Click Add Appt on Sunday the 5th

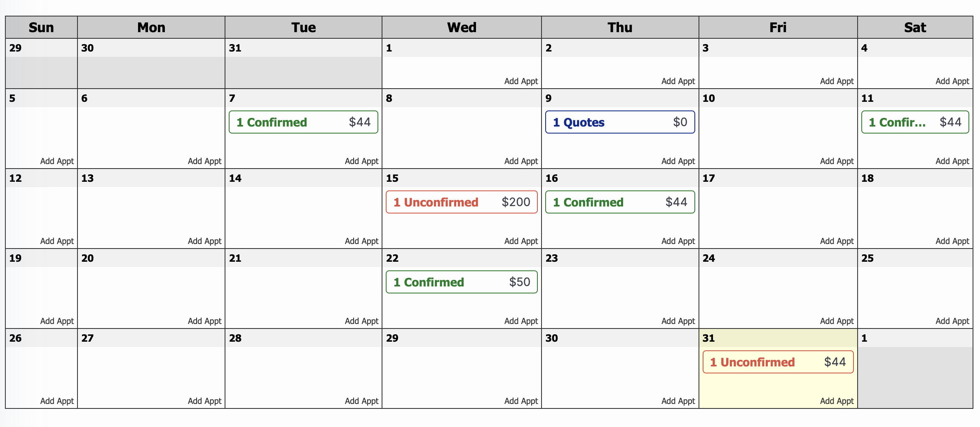click(57, 161)
